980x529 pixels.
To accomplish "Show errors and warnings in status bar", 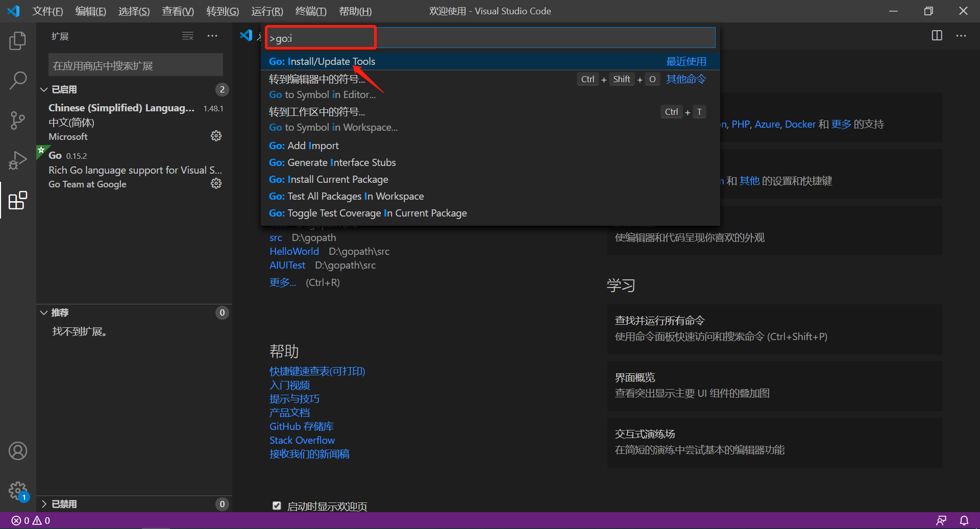I will pos(31,520).
